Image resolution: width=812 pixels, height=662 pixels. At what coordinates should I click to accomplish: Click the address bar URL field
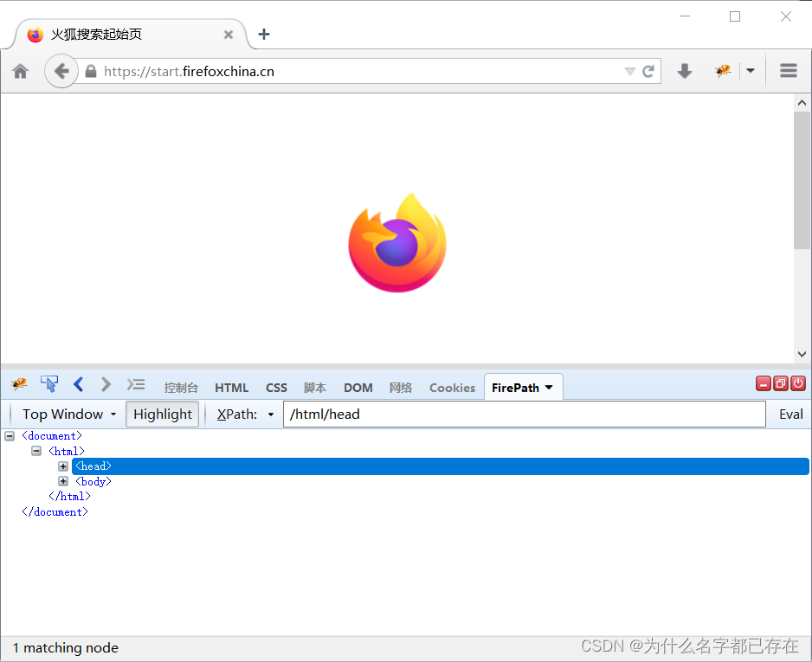coord(363,72)
